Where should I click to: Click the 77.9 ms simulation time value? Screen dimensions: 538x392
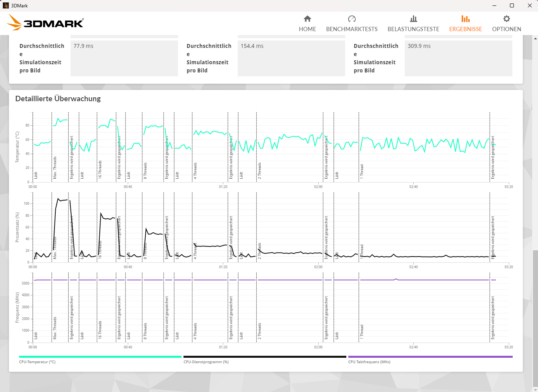coord(83,46)
